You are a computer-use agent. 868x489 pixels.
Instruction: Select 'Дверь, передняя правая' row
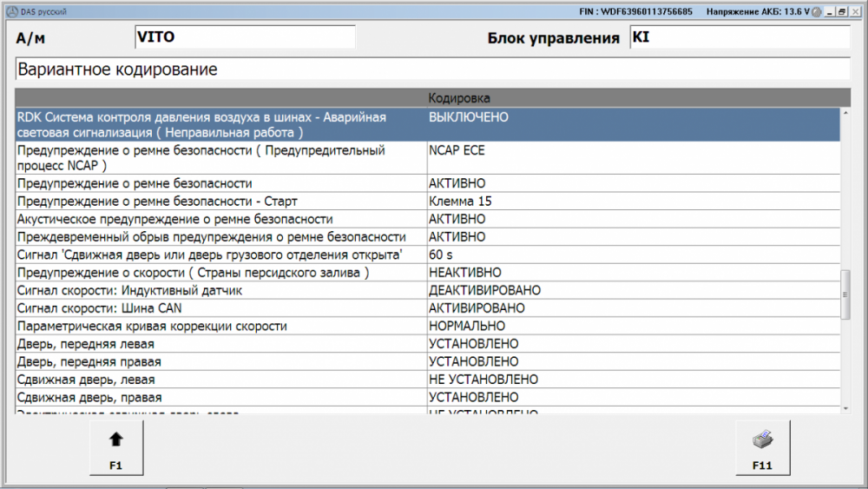coord(428,361)
